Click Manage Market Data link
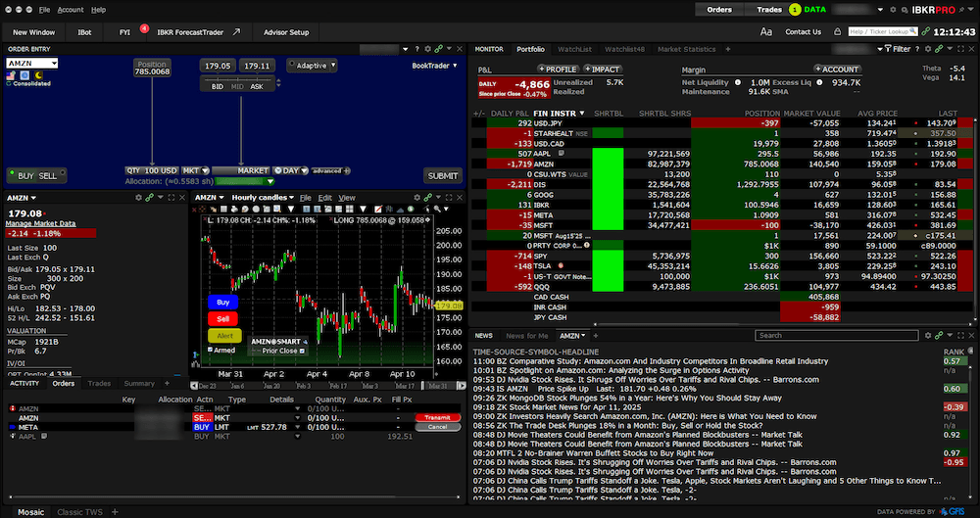Image resolution: width=980 pixels, height=518 pixels. coord(40,223)
